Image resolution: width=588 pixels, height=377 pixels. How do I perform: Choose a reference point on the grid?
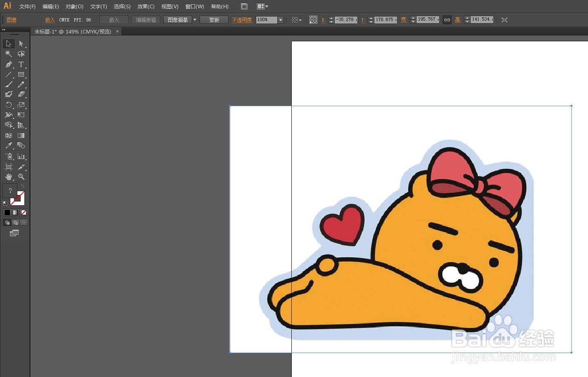tap(313, 20)
